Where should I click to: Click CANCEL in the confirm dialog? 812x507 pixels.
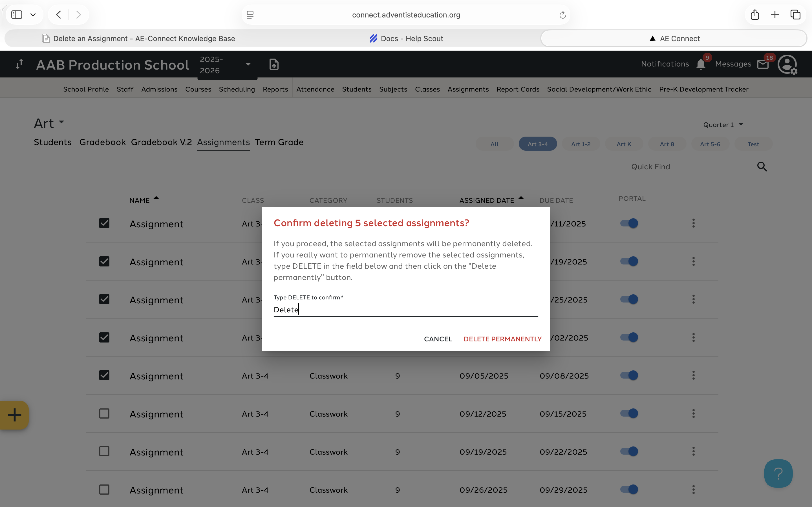438,339
